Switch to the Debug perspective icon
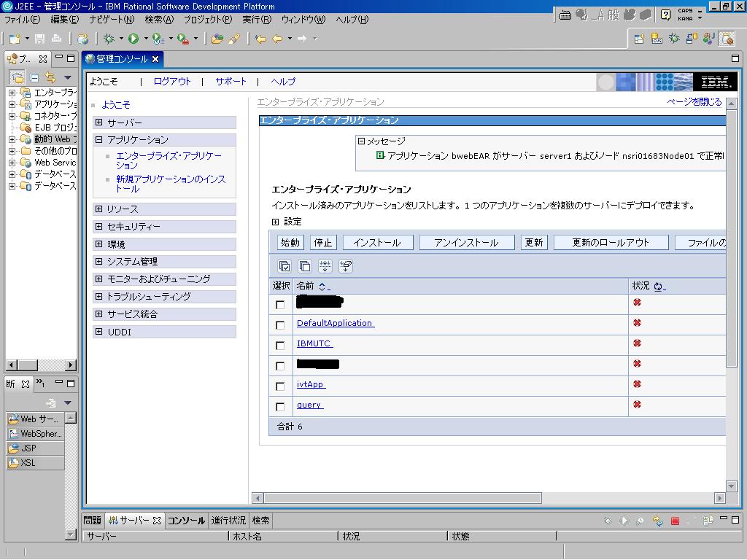Image resolution: width=747 pixels, height=560 pixels. pyautogui.click(x=674, y=39)
